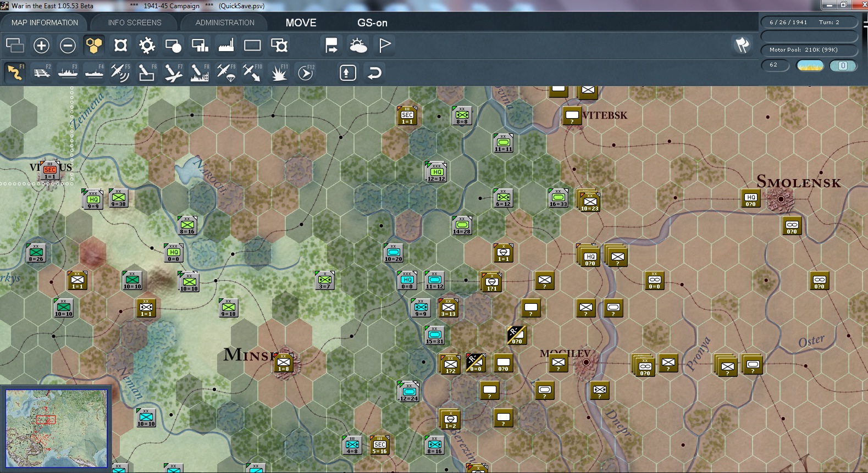Click the fortification star-shaped icon

pos(120,45)
